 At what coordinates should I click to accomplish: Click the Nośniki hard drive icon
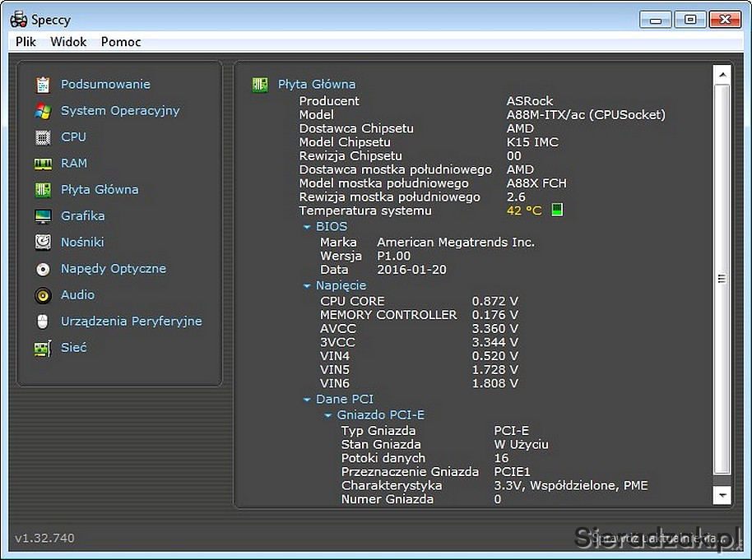click(x=43, y=242)
